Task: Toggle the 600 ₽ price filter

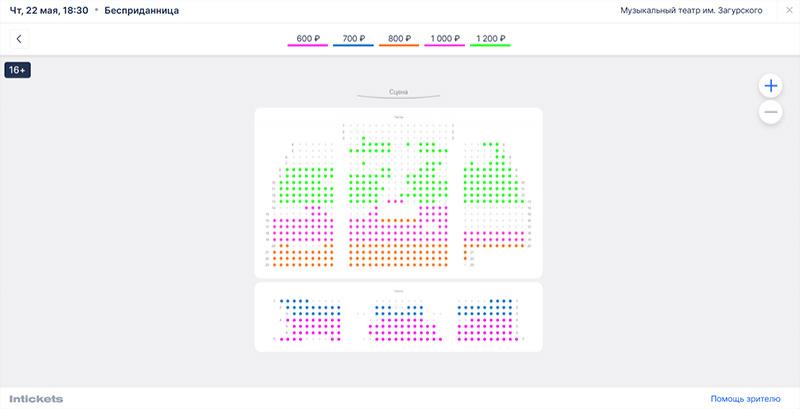Action: click(x=308, y=40)
